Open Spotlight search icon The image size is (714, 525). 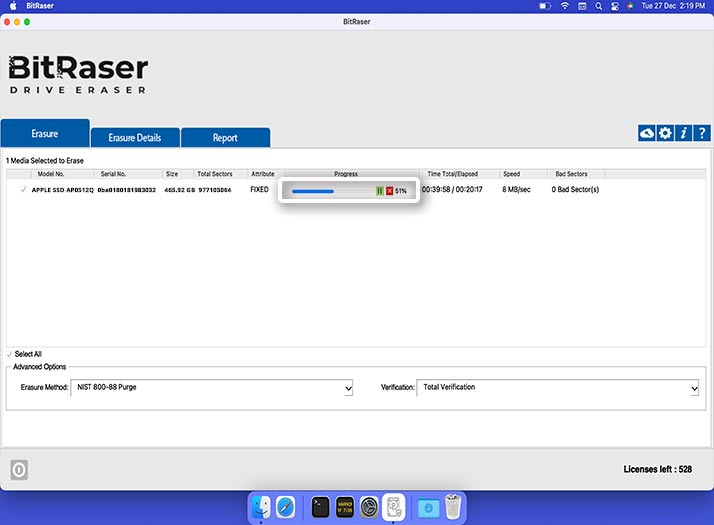coord(598,6)
